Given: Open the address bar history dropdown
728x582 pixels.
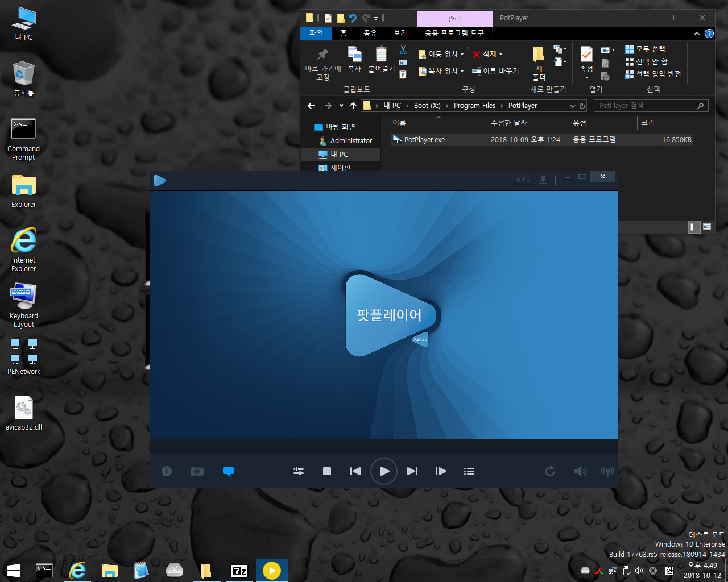Looking at the screenshot, I should coord(573,106).
